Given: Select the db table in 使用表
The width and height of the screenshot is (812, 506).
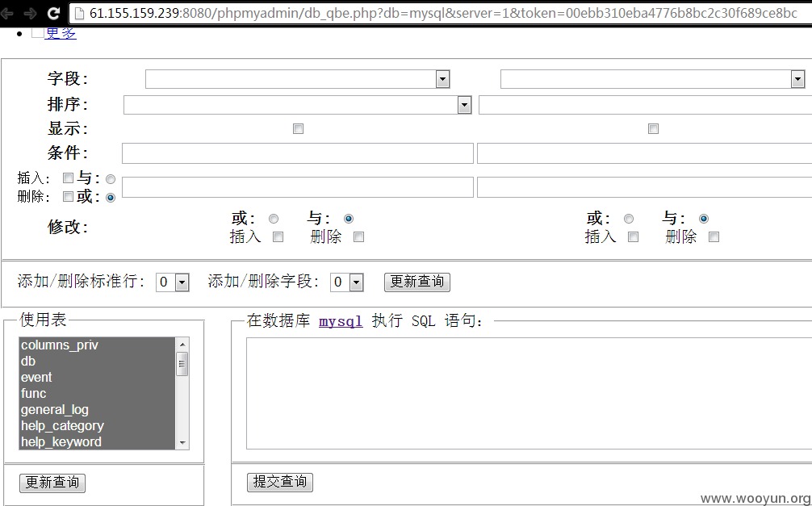Looking at the screenshot, I should point(98,361).
